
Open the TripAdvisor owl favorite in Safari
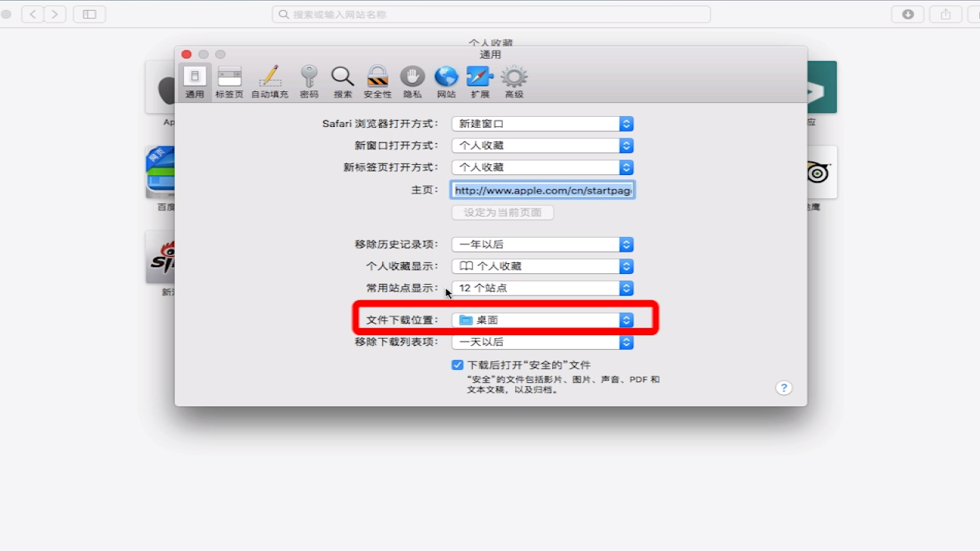[822, 172]
